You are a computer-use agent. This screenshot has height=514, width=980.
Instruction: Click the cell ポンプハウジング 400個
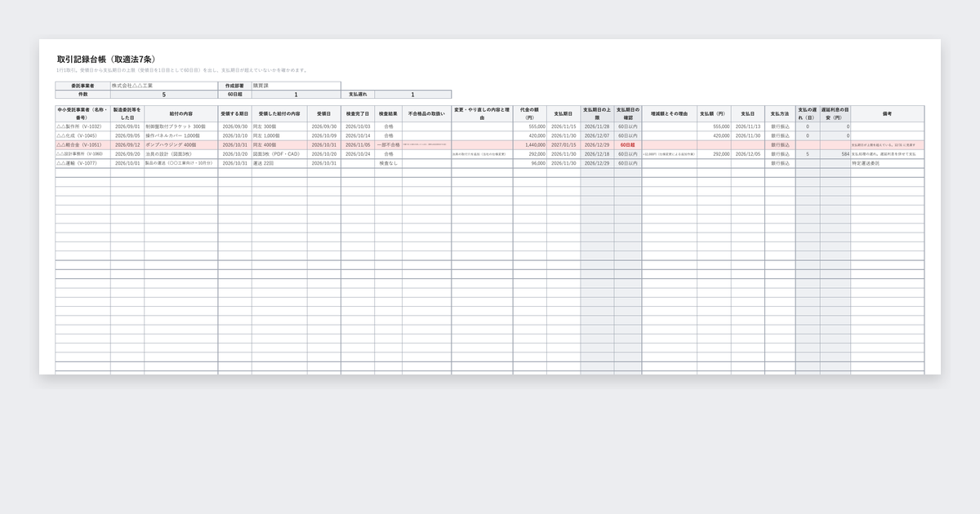point(181,145)
